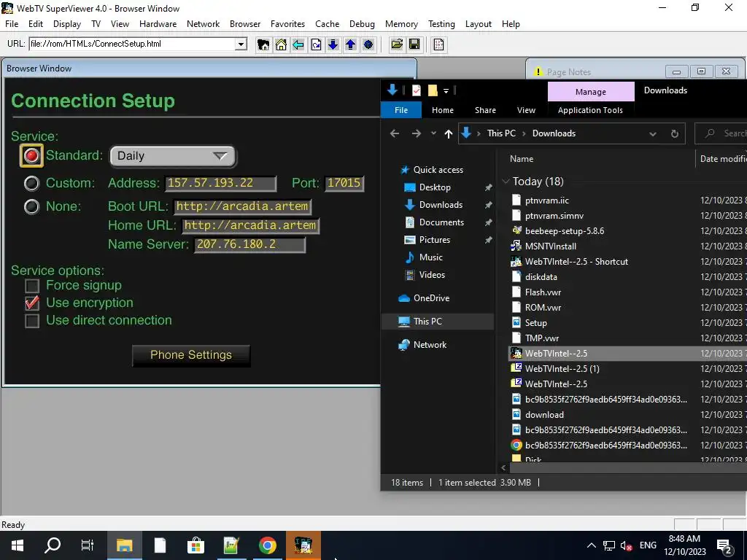Click the blue globe toolbar icon
This screenshot has height=560, width=747.
[368, 44]
